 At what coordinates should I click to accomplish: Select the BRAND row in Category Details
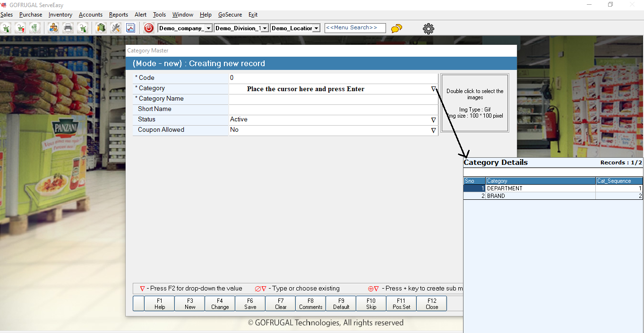pos(553,196)
